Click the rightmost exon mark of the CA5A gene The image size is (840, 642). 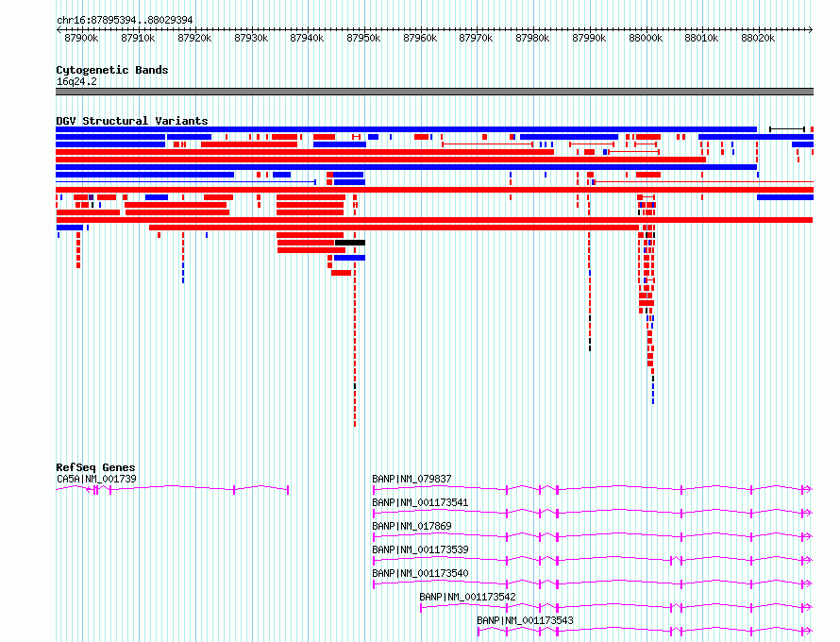coord(288,490)
